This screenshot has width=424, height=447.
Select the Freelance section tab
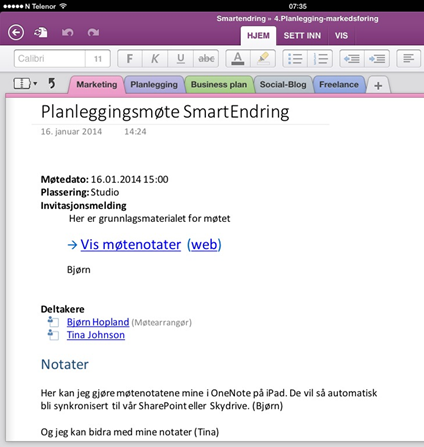(339, 85)
